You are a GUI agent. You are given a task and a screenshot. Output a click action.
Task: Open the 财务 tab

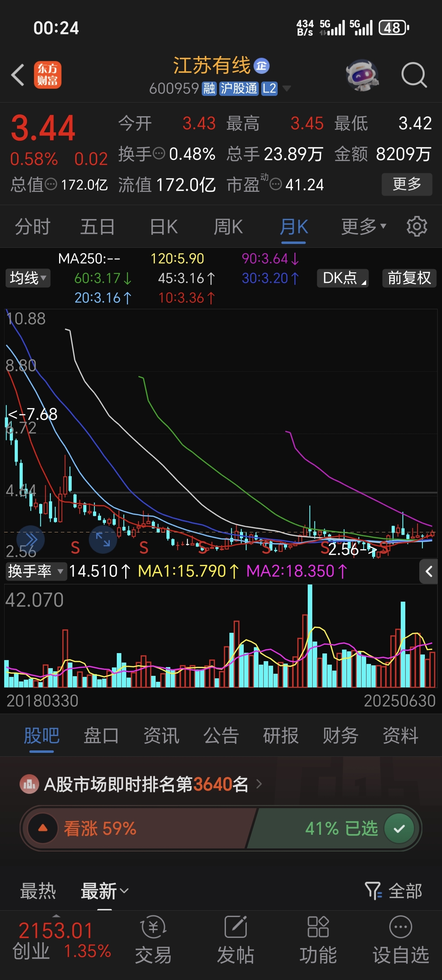pyautogui.click(x=341, y=735)
